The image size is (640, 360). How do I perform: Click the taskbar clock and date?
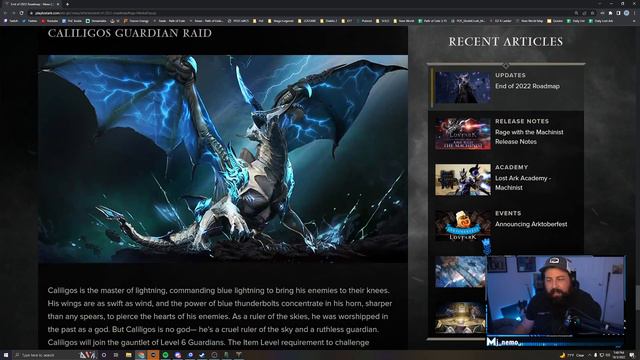(x=619, y=355)
